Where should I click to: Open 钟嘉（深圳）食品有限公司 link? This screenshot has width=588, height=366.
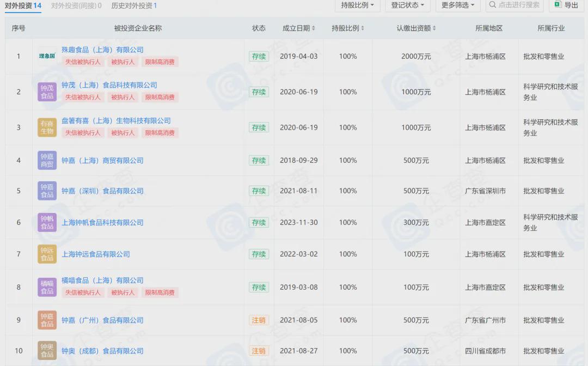tap(102, 191)
